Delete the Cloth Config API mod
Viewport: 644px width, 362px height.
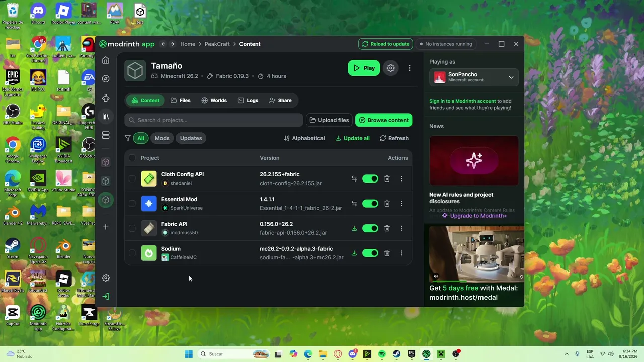click(x=387, y=178)
